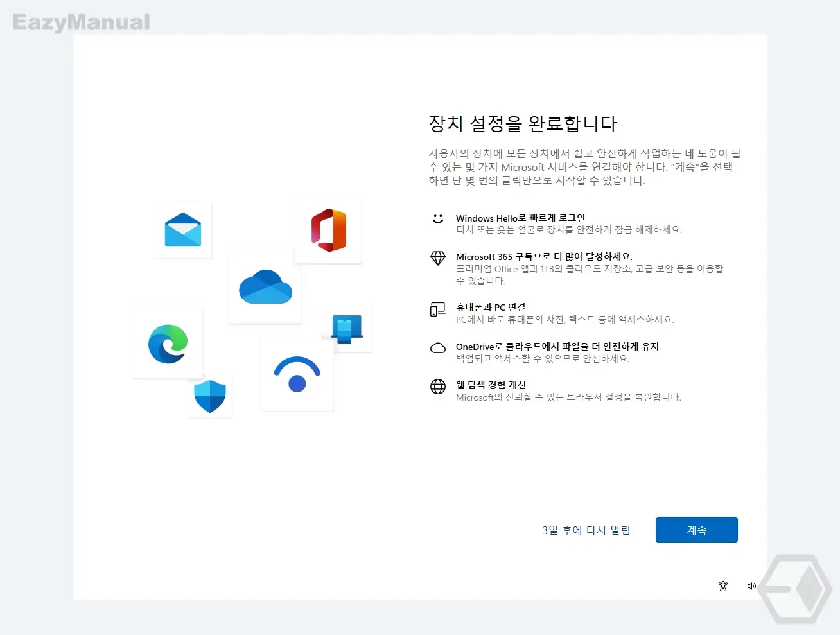Click the Microsoft 365 구독으로 더 많이 달성하세요 text
The width and height of the screenshot is (840, 635).
544,256
